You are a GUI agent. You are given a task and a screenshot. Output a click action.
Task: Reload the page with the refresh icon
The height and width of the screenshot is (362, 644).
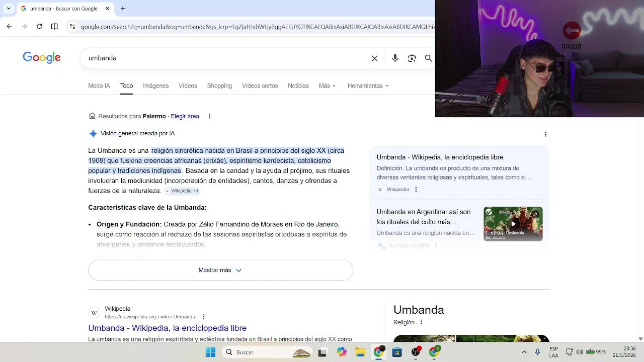39,26
